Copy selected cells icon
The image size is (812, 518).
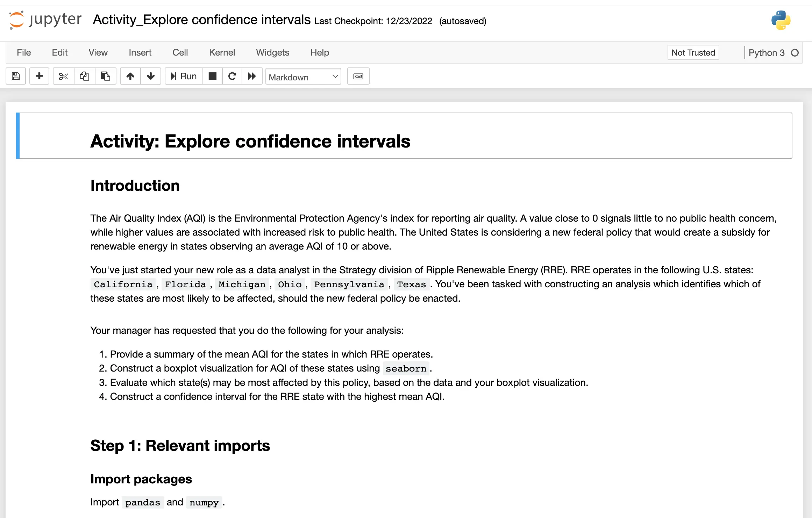click(84, 76)
